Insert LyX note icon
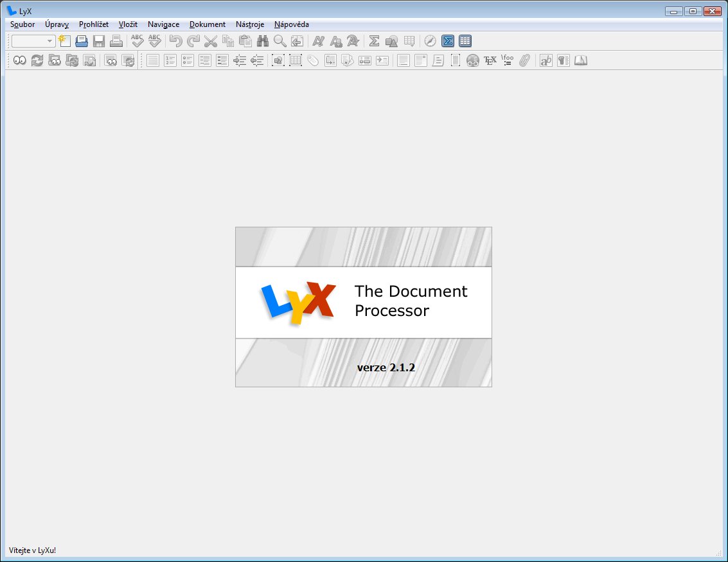The width and height of the screenshot is (728, 562). coord(438,60)
